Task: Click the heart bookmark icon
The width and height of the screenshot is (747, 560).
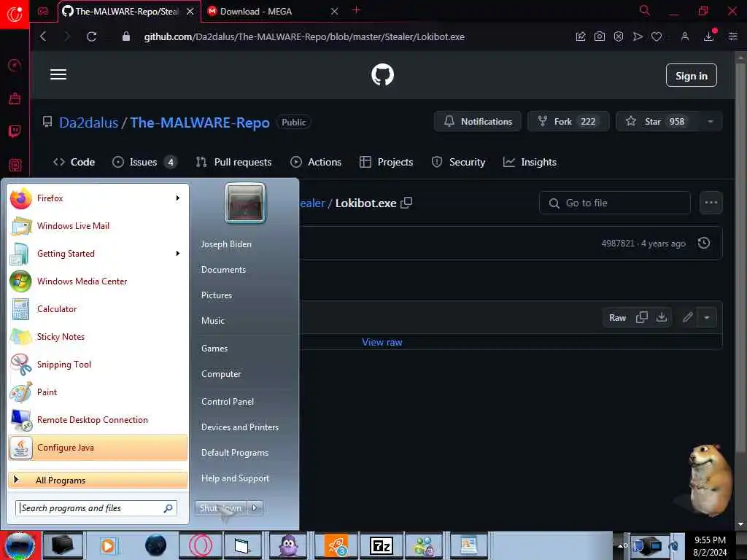Action: pyautogui.click(x=657, y=36)
